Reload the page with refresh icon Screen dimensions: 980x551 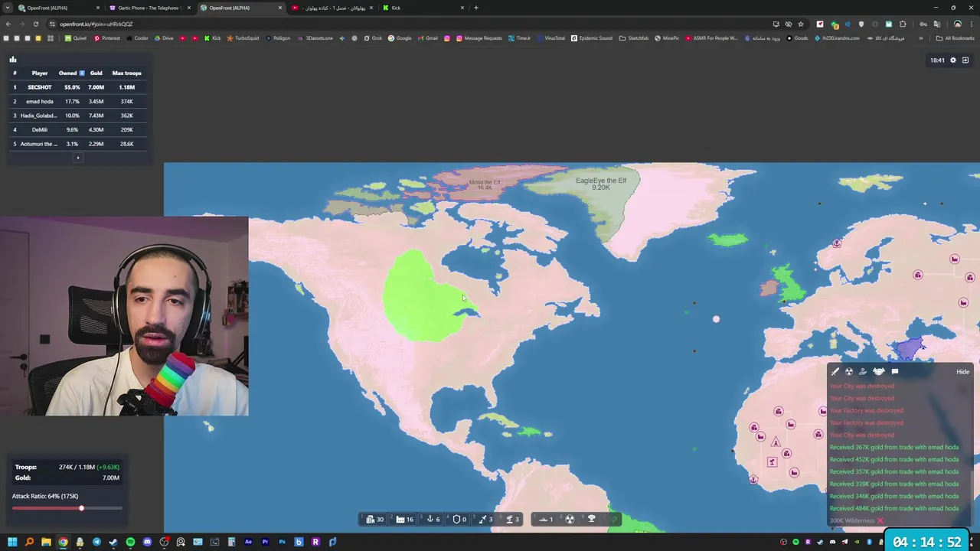[x=36, y=24]
